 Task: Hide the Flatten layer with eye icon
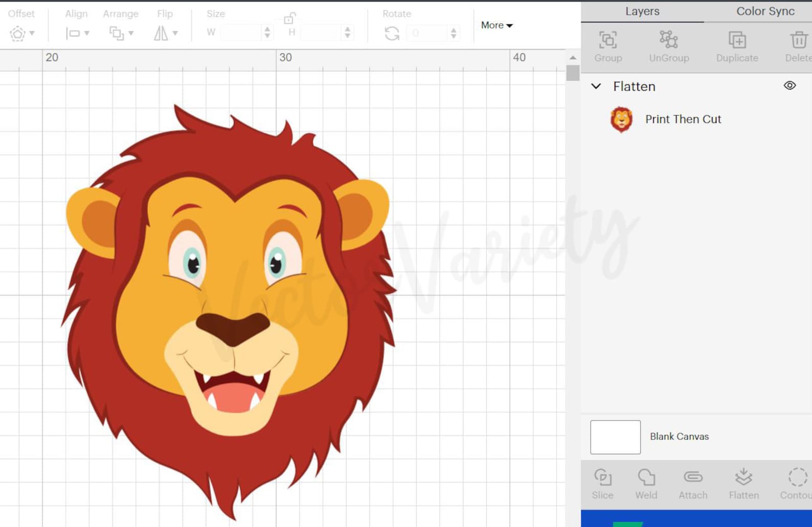[x=790, y=85]
